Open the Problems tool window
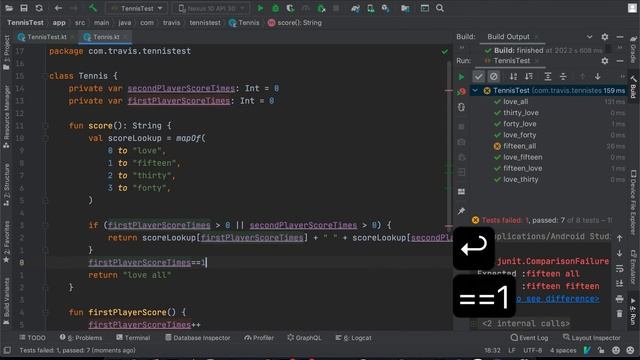The width and height of the screenshot is (640, 360). [81, 338]
